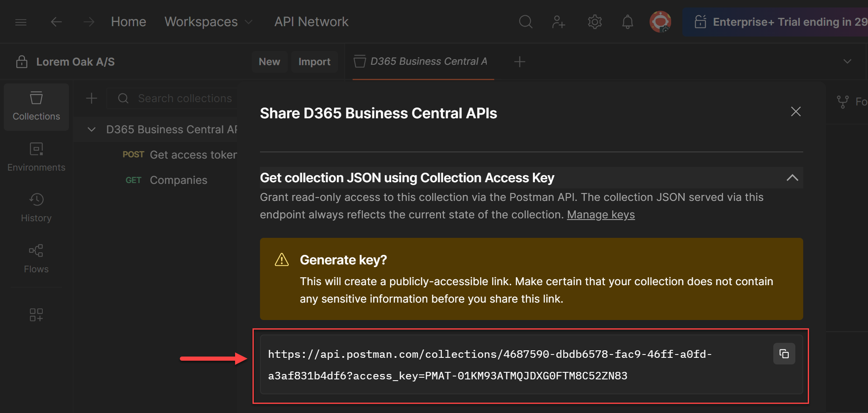Viewport: 868px width, 413px height.
Task: Click the New button
Action: [269, 62]
